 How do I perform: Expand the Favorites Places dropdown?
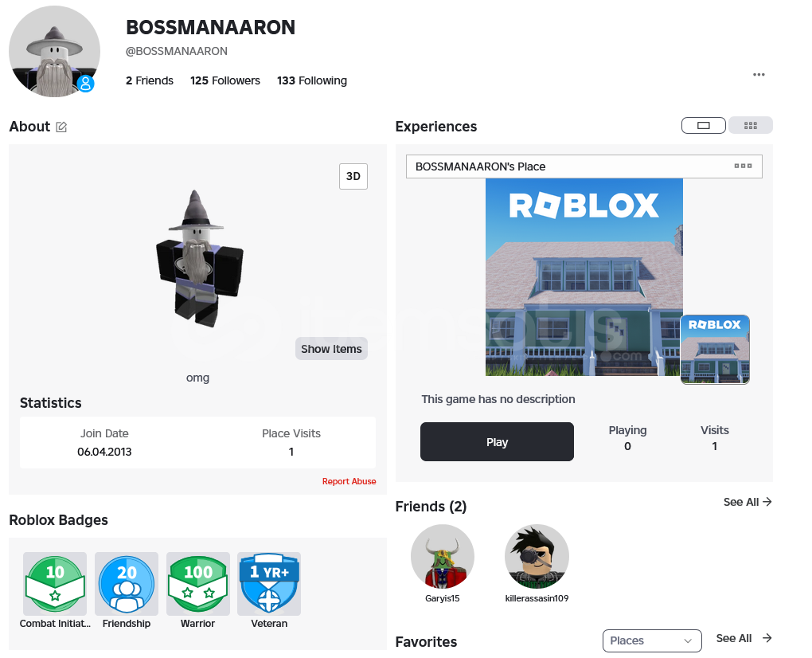pos(652,641)
